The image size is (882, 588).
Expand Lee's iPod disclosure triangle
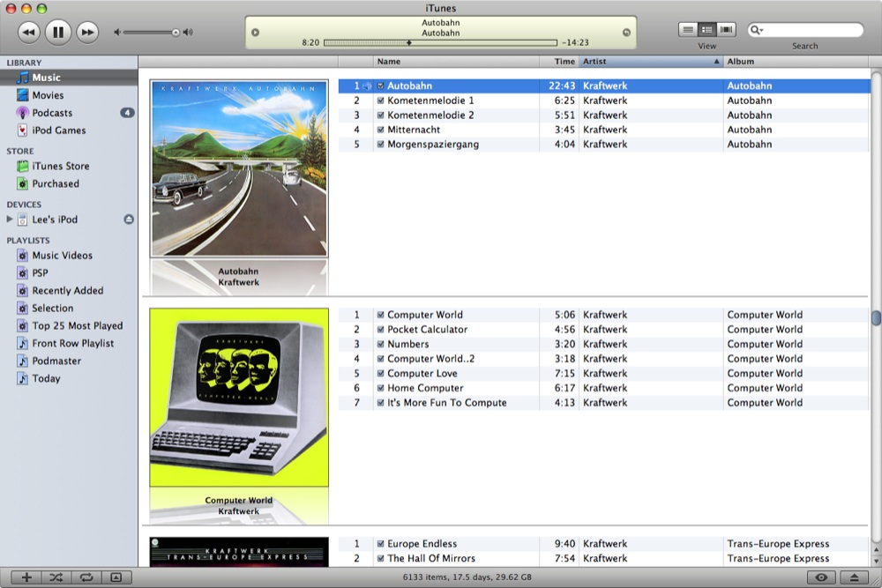pyautogui.click(x=10, y=220)
